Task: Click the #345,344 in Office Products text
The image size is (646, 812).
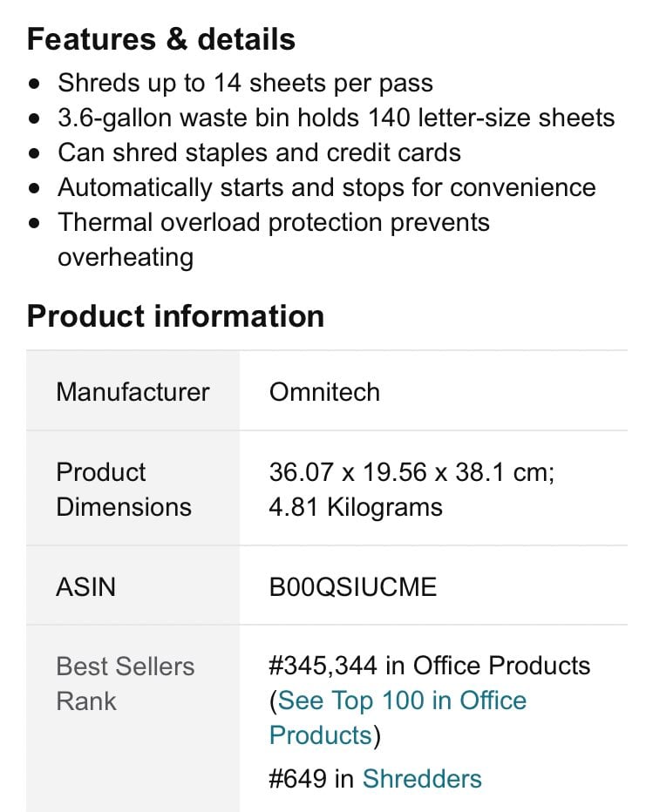Action: click(x=430, y=666)
